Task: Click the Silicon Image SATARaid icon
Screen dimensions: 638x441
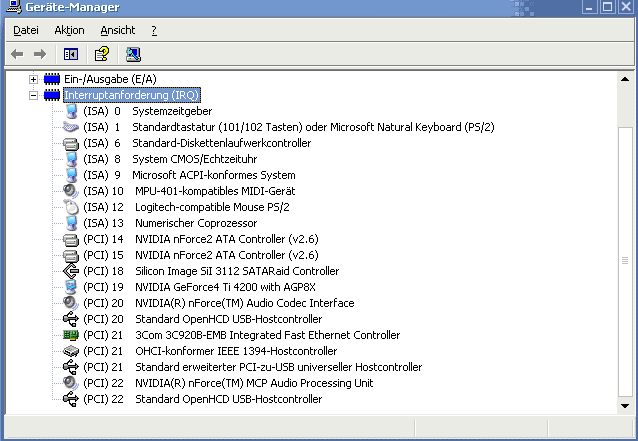Action: [x=71, y=271]
